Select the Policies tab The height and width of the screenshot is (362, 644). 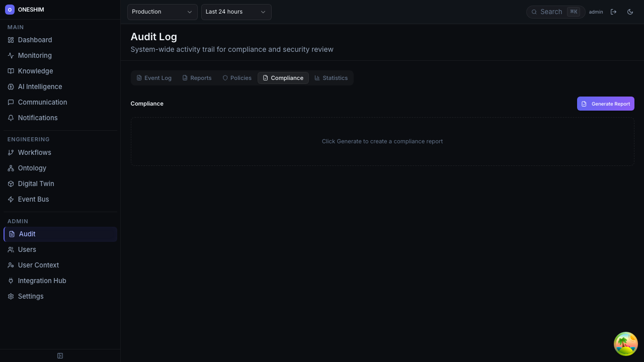237,78
